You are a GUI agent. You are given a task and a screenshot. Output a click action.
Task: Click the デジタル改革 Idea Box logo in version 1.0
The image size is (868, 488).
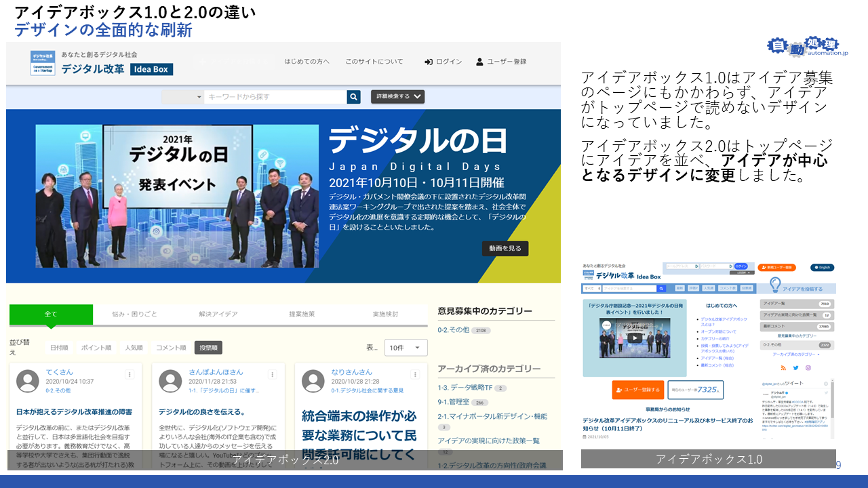620,275
